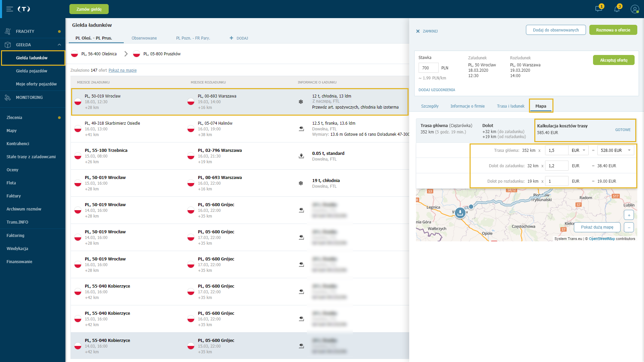Image resolution: width=644 pixels, height=362 pixels.
Task: Open the notifications bell icon
Action: point(617,9)
